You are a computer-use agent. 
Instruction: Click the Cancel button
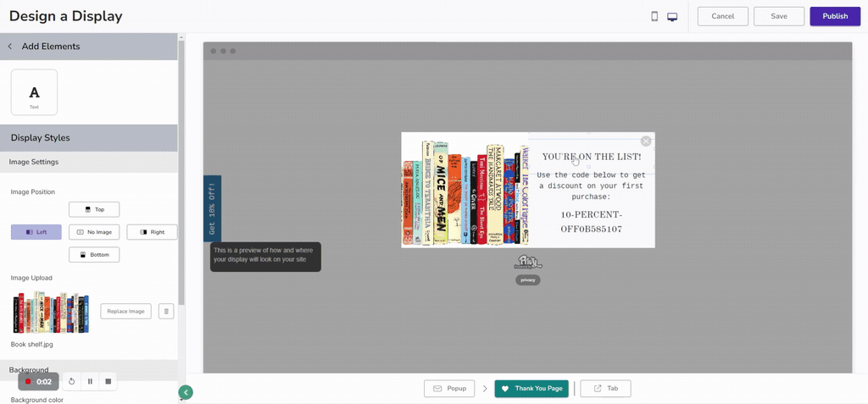pyautogui.click(x=723, y=17)
